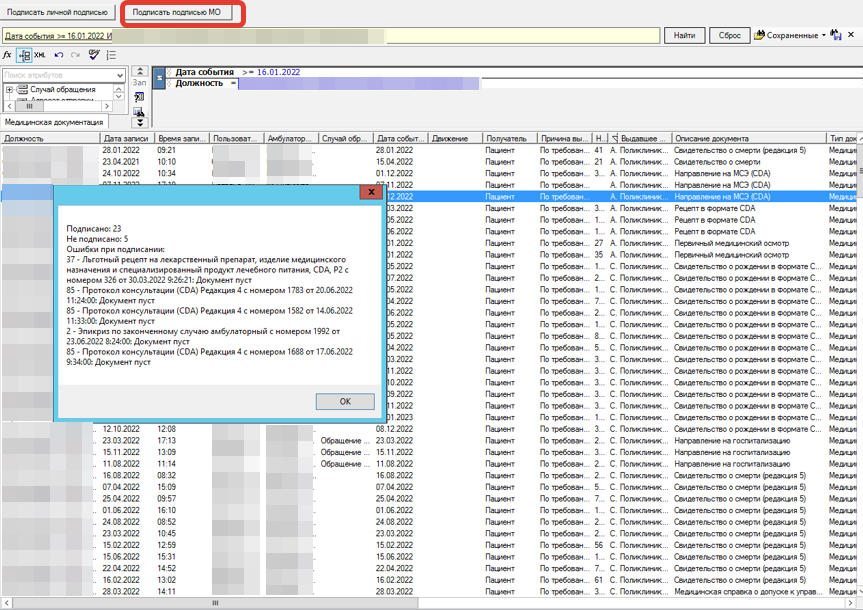Select the Медицинская документация tab

point(54,122)
